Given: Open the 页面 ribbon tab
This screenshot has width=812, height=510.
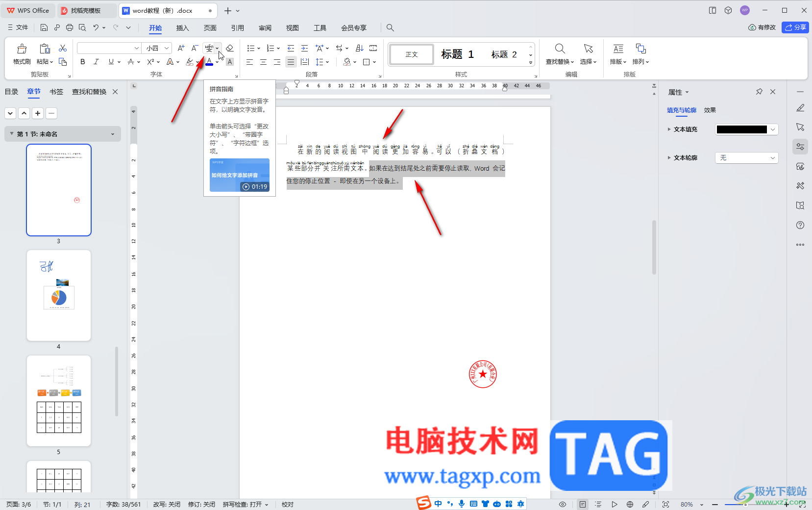Looking at the screenshot, I should click(x=210, y=28).
